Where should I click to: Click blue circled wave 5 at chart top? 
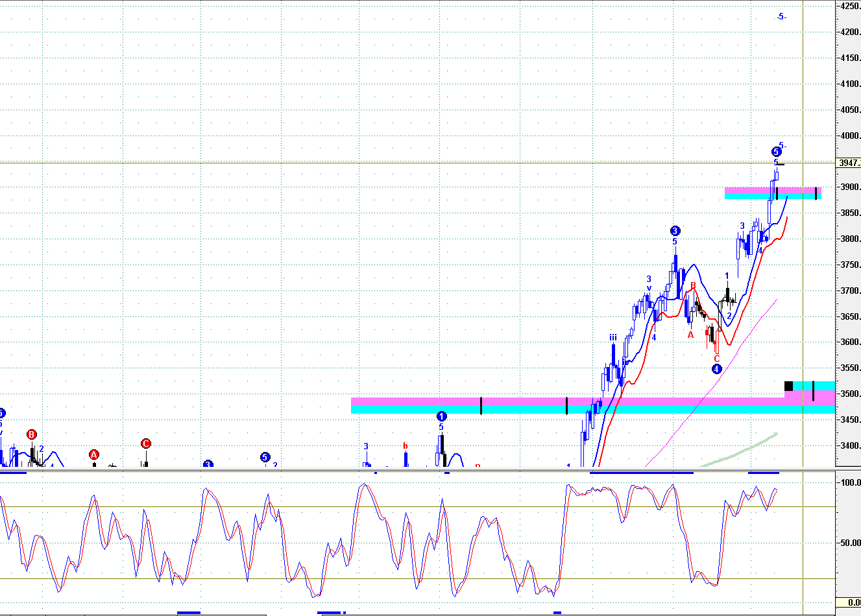pyautogui.click(x=776, y=151)
